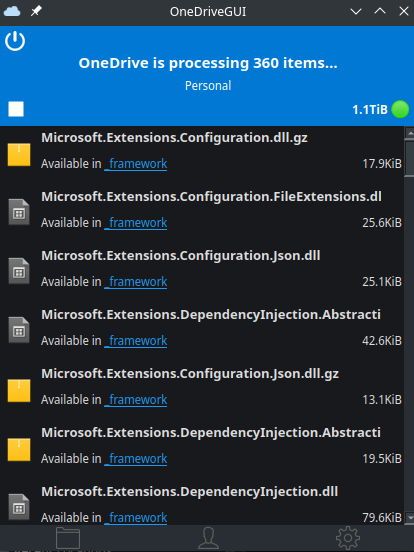This screenshot has height=552, width=414.
Task: Open _framework link under Configuration.Json.dll.gz
Action: click(x=136, y=400)
